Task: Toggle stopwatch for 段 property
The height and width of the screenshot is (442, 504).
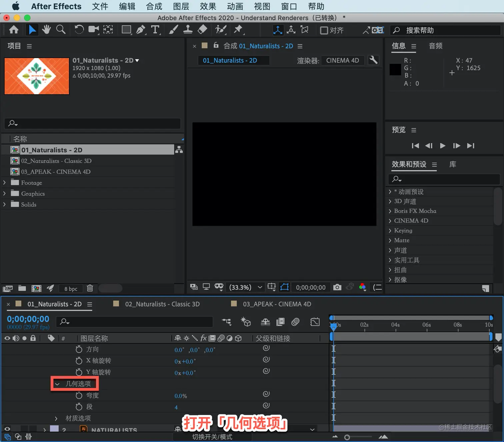Action: pos(79,407)
